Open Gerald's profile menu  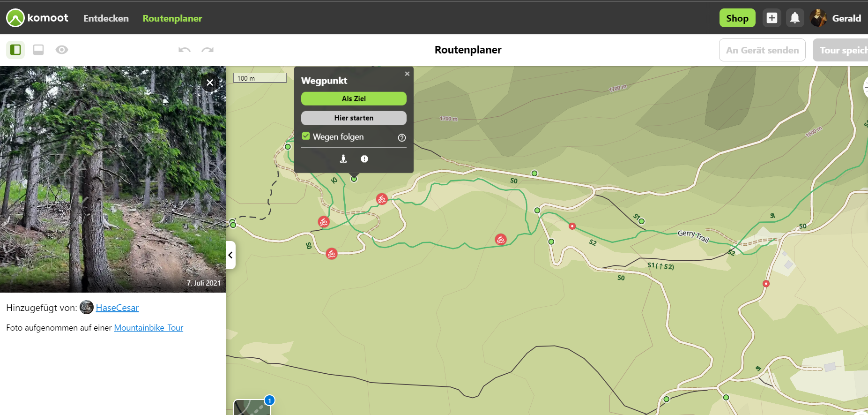[x=837, y=18]
